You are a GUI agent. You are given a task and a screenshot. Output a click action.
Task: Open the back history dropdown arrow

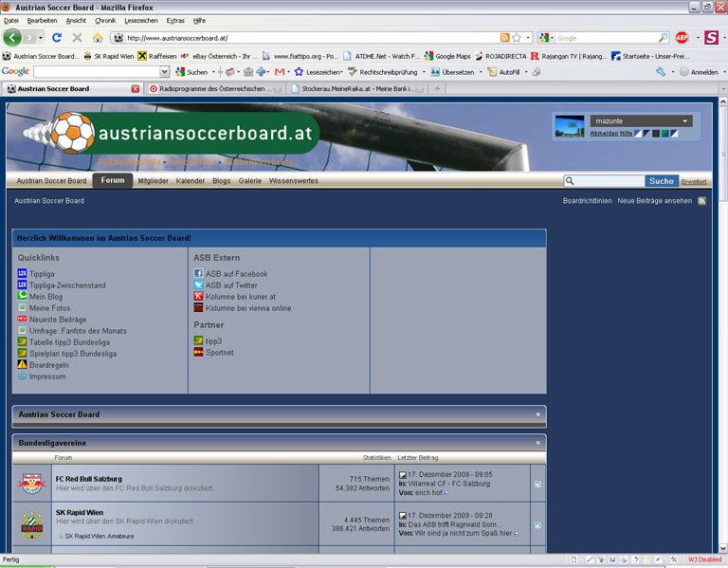pyautogui.click(x=41, y=38)
